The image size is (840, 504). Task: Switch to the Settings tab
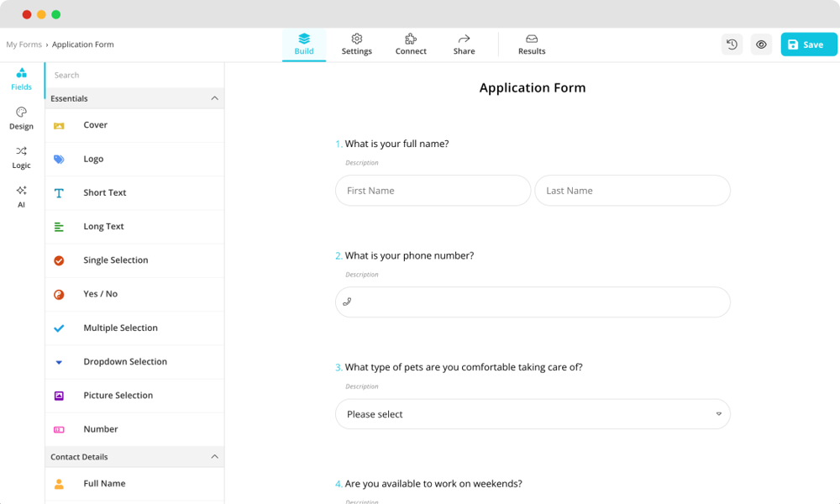tap(356, 44)
